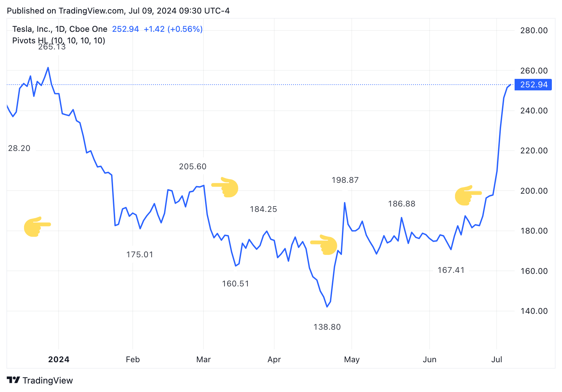Click the 205.60 pivot high label
The image size is (562, 392).
193,167
